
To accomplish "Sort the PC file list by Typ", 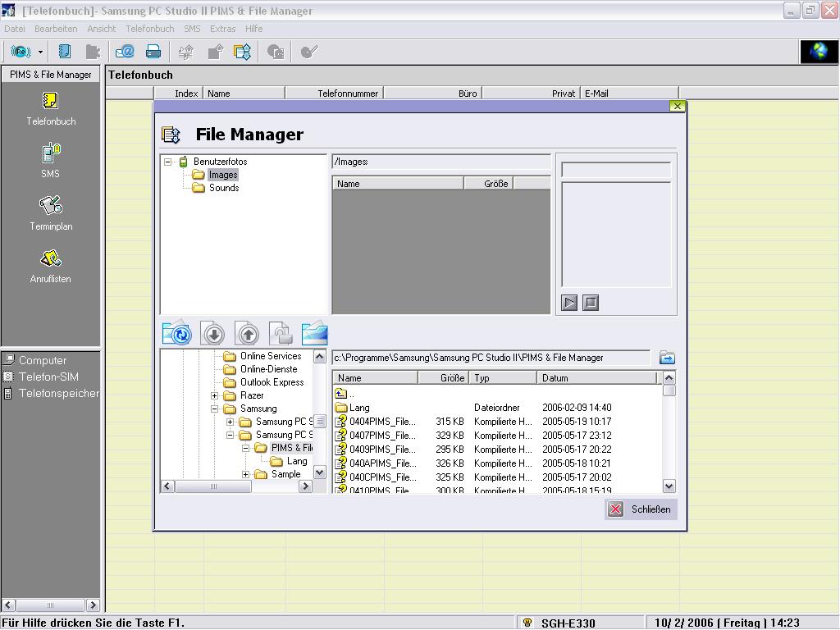I will [x=504, y=378].
